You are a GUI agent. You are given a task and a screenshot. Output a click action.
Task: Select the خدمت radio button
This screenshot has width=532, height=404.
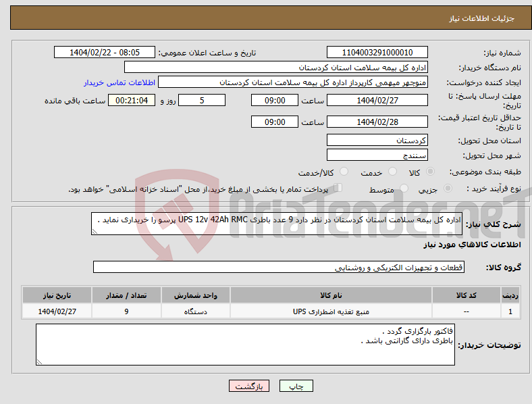pos(392,172)
